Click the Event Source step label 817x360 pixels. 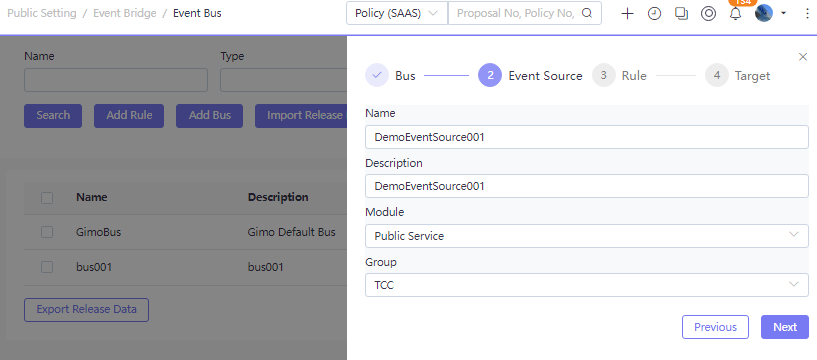tap(545, 76)
